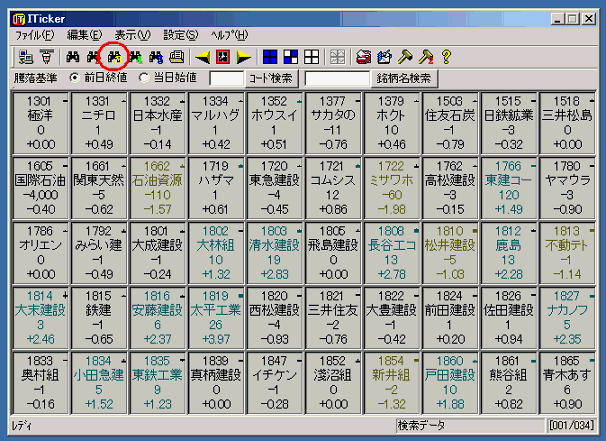
Task: Click the funnel download icon in the toolbar
Action: click(47, 57)
